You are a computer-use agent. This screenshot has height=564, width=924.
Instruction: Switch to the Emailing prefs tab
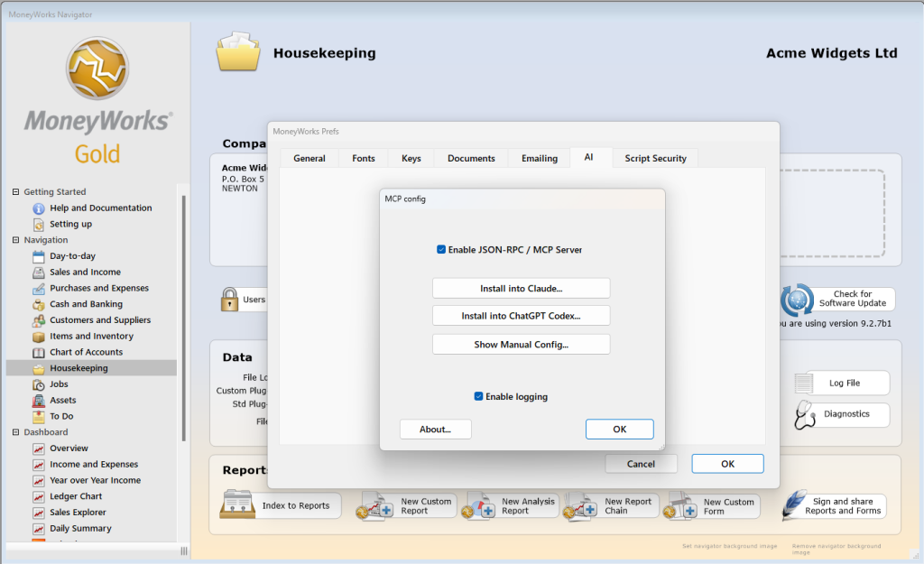[x=540, y=158]
